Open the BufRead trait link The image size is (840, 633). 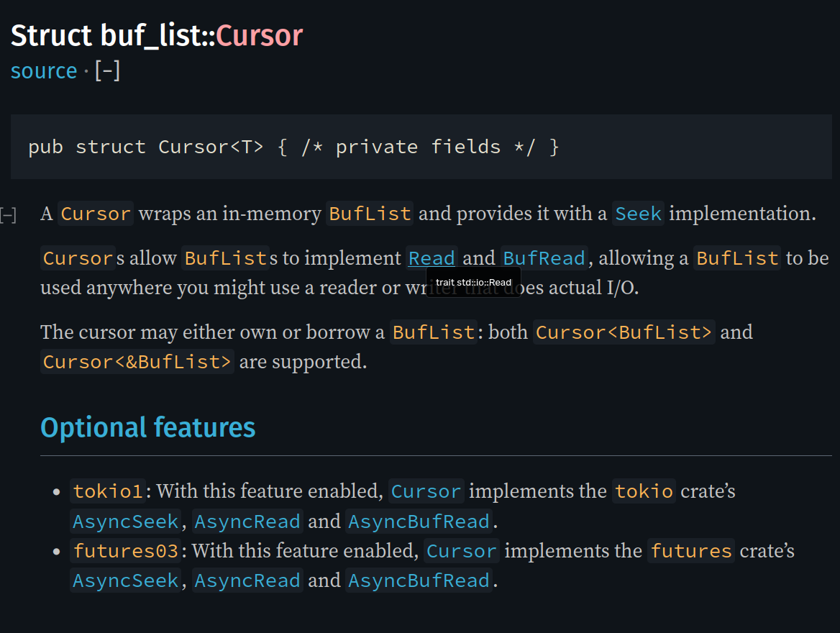[544, 258]
